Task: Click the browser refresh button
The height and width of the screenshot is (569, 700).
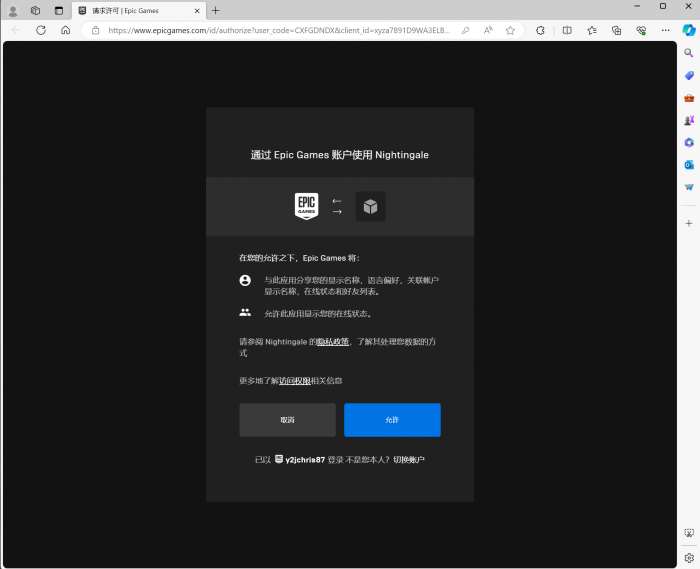Action: 41,30
